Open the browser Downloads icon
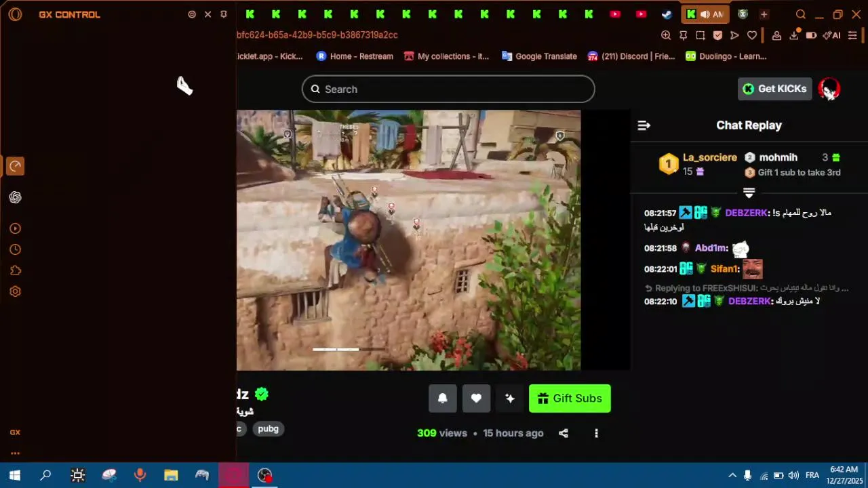The image size is (868, 488). click(794, 35)
